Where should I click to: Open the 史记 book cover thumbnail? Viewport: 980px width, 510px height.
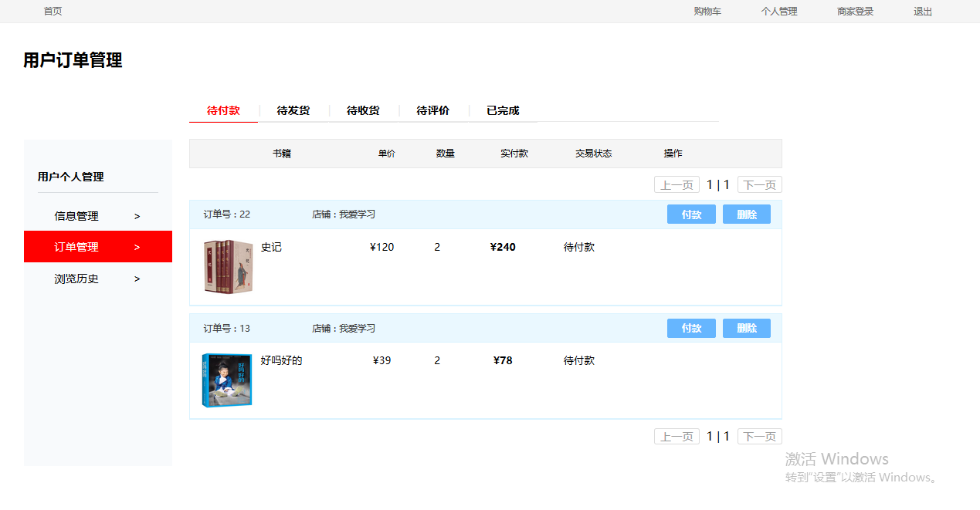coord(228,267)
